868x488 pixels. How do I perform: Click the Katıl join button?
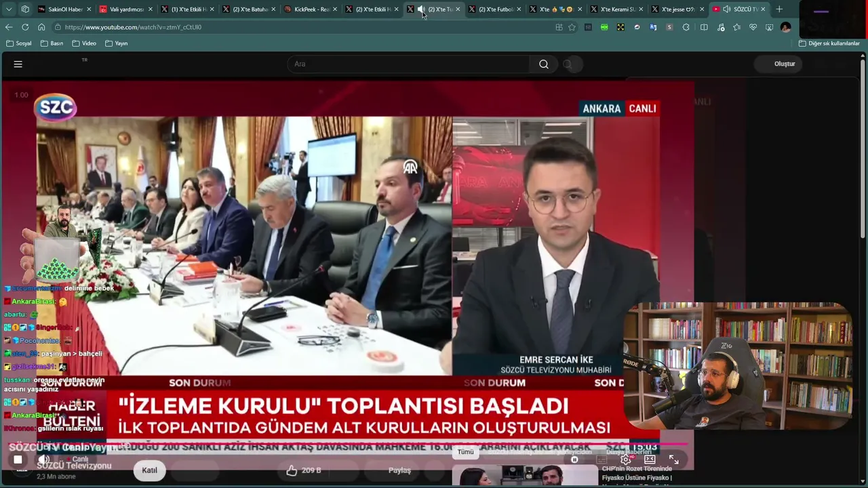click(150, 470)
